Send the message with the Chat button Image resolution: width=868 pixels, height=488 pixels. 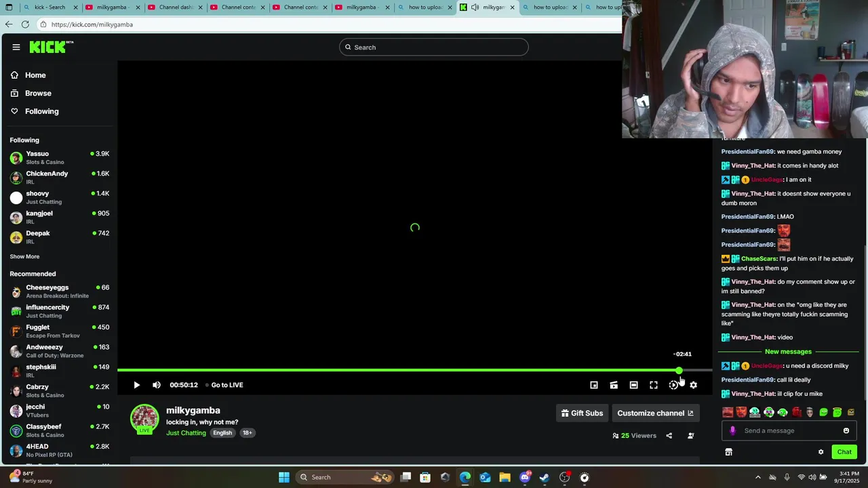[x=844, y=452]
